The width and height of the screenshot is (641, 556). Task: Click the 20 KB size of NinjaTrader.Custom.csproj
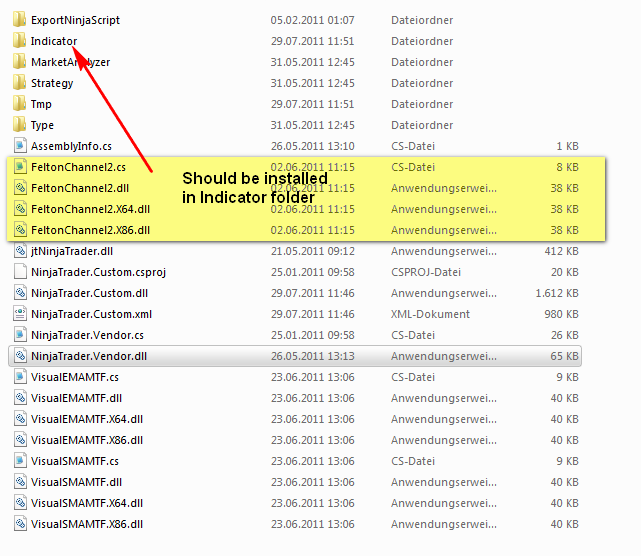click(x=565, y=272)
